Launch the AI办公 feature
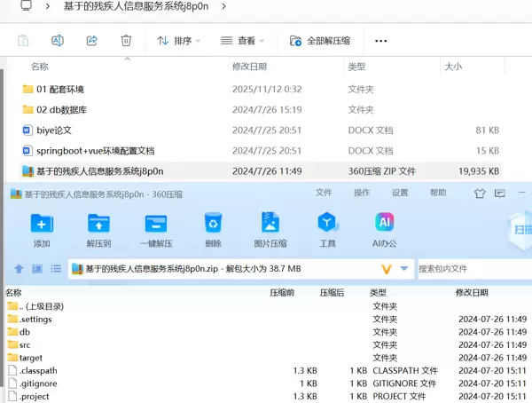 (x=384, y=223)
